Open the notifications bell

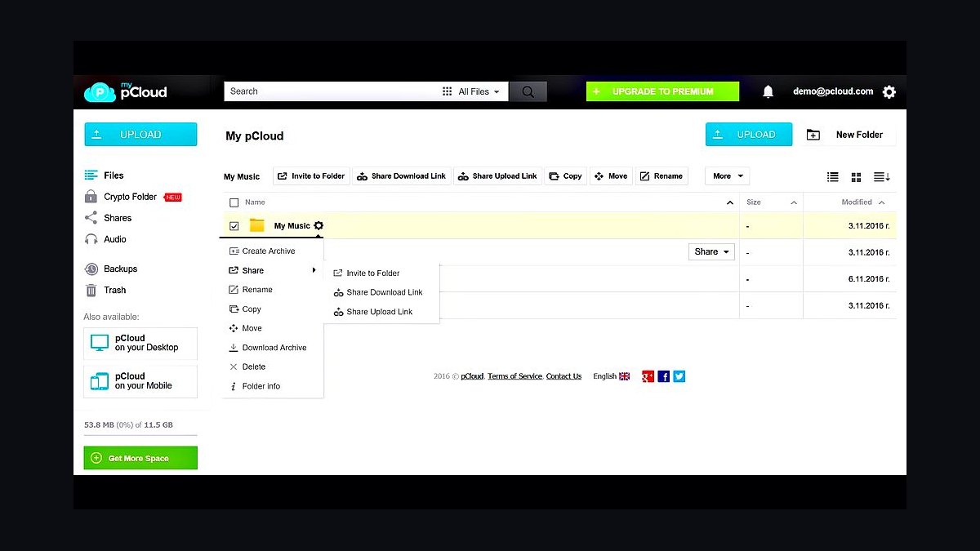(768, 91)
